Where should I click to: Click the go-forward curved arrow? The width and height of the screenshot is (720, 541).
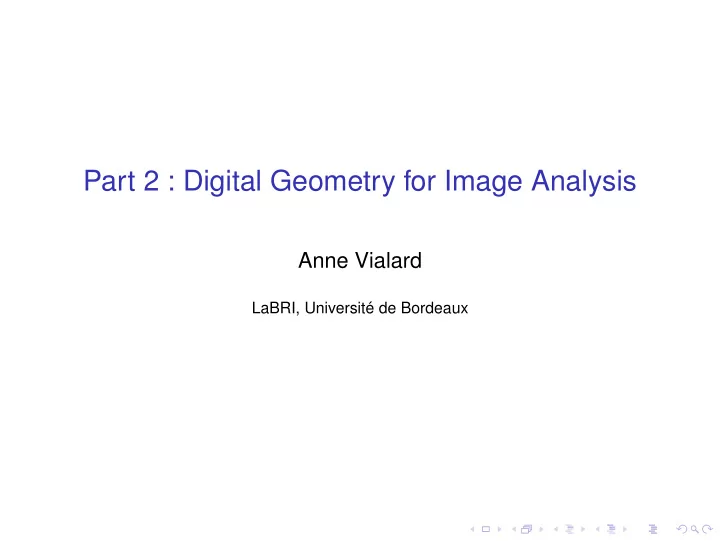pos(708,529)
